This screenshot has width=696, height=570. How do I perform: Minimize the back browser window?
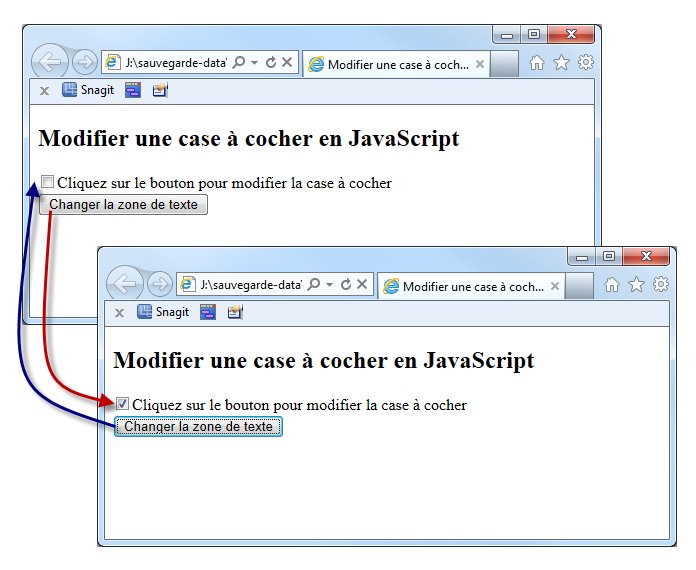pyautogui.click(x=507, y=35)
